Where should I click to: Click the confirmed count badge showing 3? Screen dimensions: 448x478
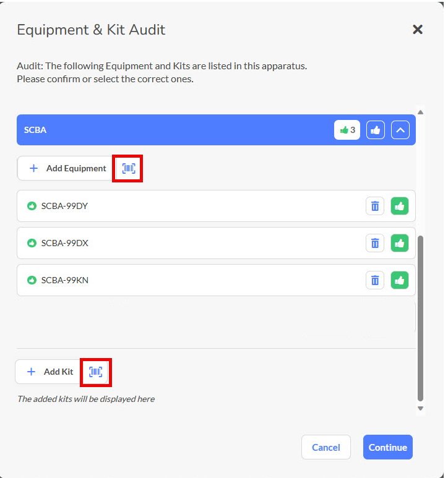click(x=347, y=130)
